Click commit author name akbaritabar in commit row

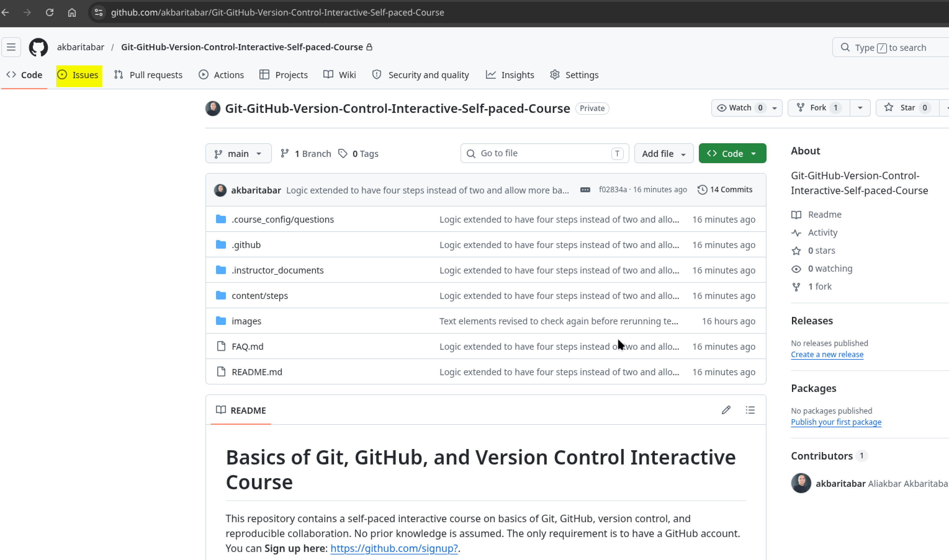click(x=256, y=190)
